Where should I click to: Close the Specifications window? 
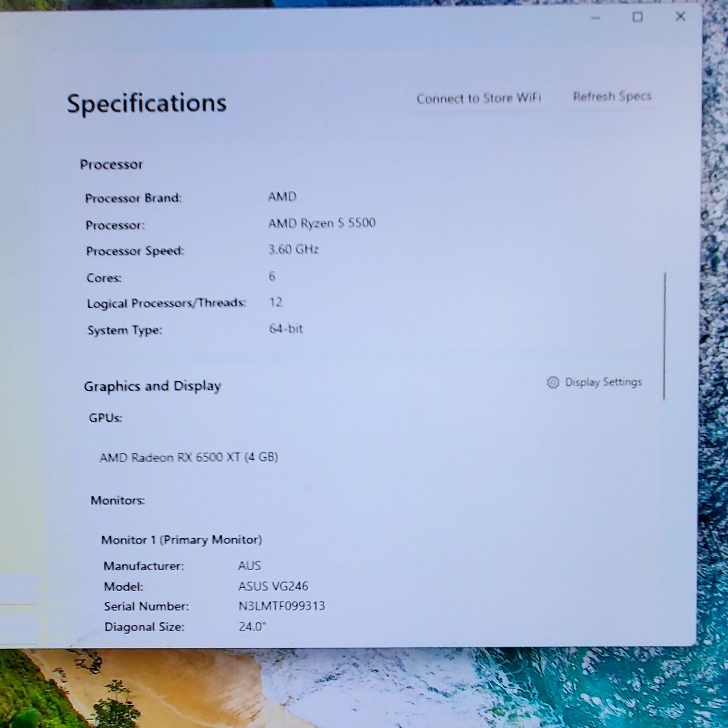(x=680, y=17)
